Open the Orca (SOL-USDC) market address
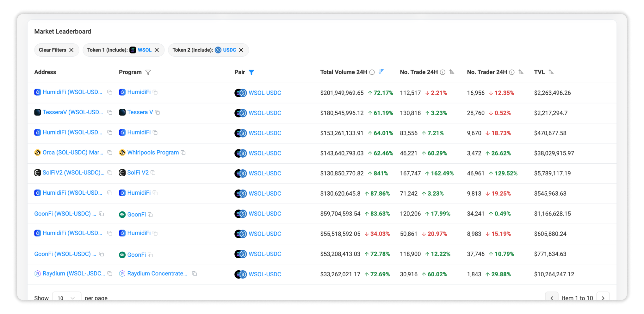The image size is (644, 314). click(x=73, y=153)
